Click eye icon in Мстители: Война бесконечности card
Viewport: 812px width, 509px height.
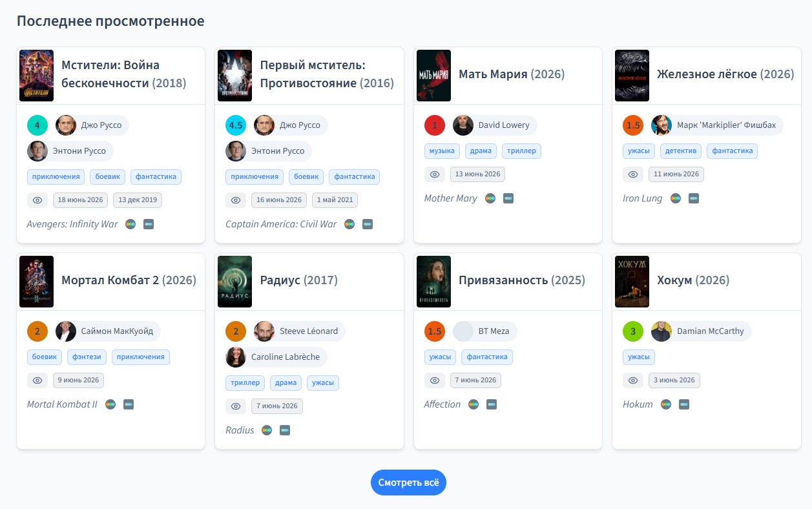click(x=37, y=200)
